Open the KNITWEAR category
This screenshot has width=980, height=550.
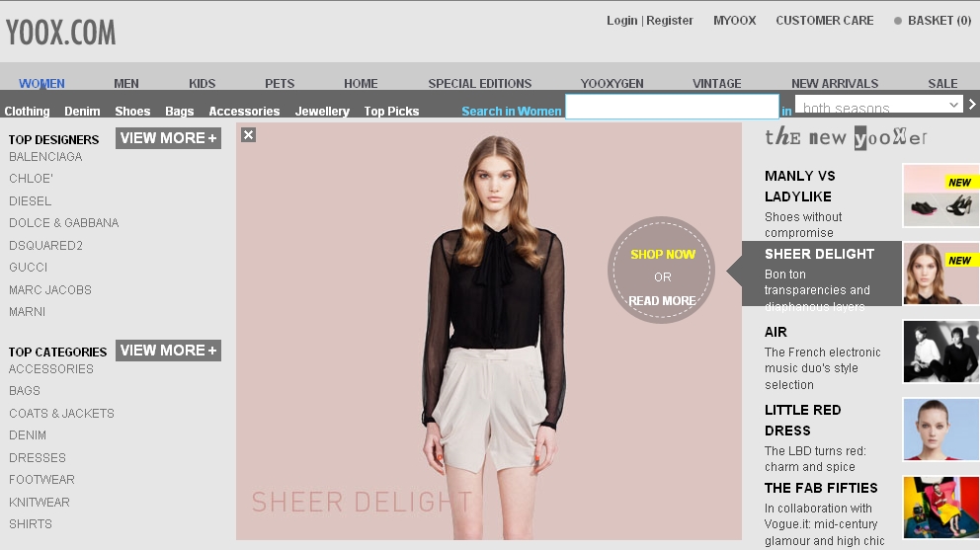tap(39, 503)
